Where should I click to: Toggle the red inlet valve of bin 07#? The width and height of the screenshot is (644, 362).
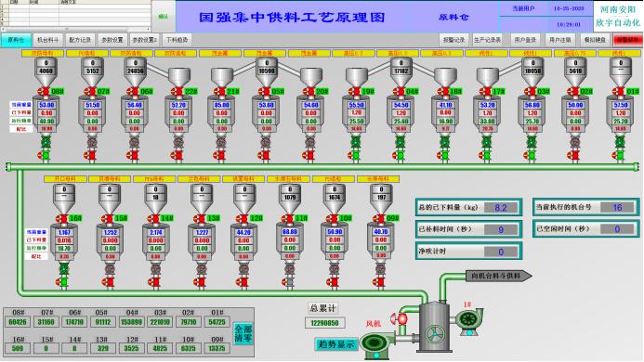(x=89, y=91)
